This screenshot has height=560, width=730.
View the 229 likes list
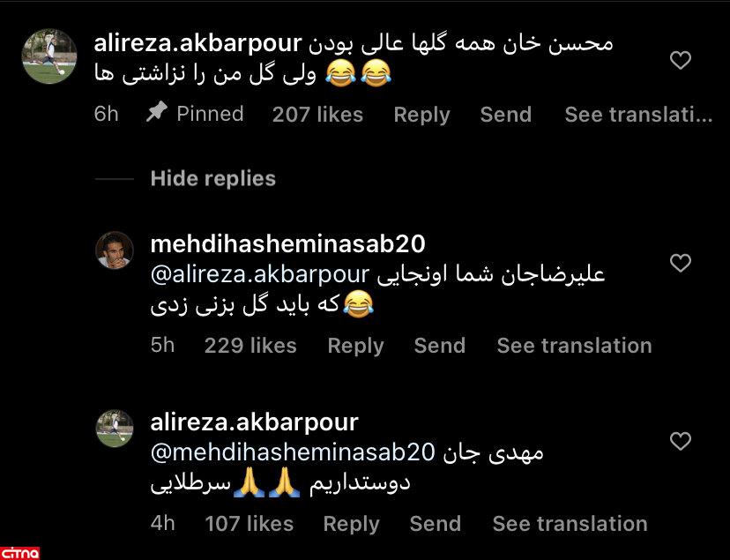coord(250,346)
